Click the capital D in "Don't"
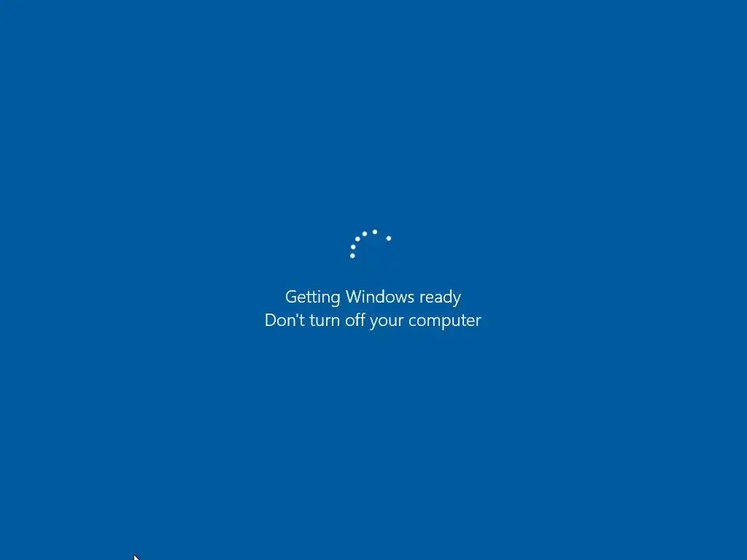The height and width of the screenshot is (560, 747). click(270, 320)
